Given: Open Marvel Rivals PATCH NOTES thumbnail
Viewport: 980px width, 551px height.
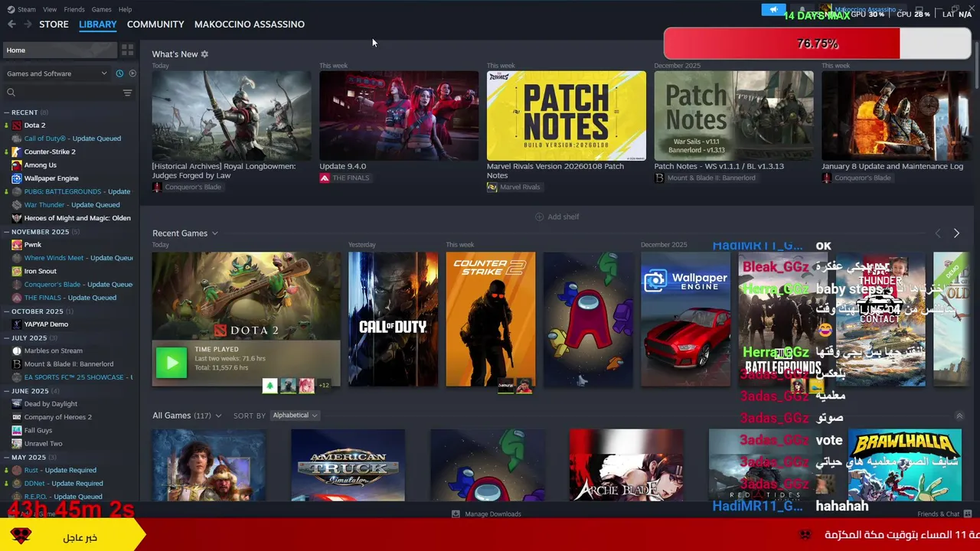Looking at the screenshot, I should point(567,116).
